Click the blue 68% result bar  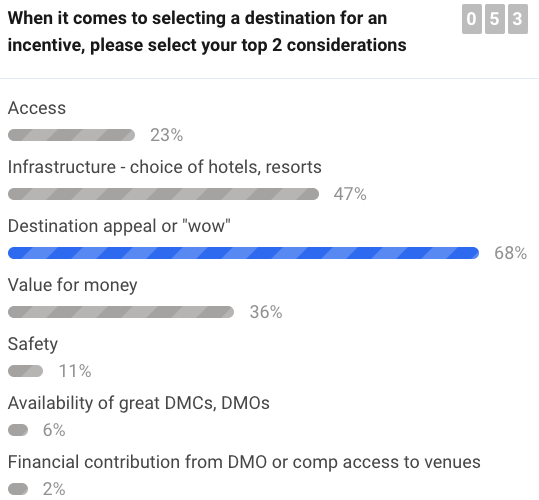click(243, 253)
